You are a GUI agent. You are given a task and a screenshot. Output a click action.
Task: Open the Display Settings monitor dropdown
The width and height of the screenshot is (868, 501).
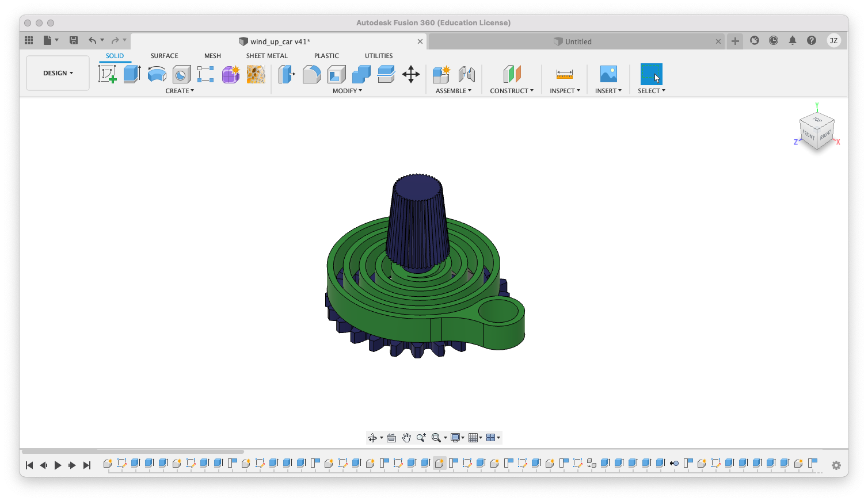coord(458,438)
